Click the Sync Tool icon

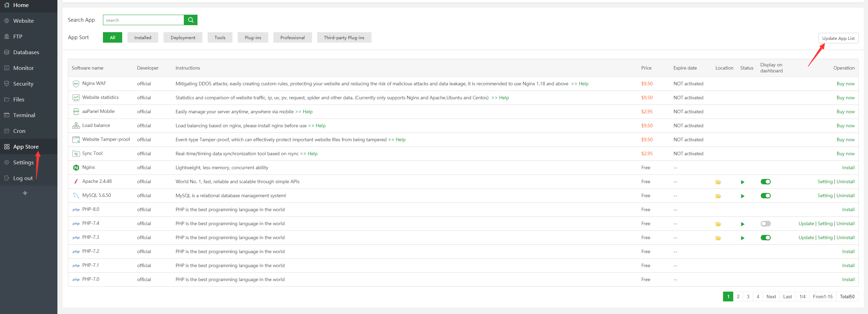click(76, 154)
